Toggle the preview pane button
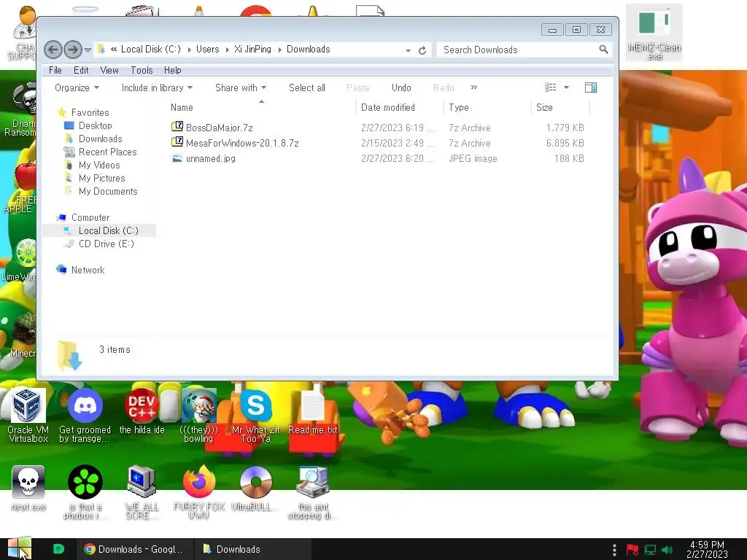747x560 pixels. click(x=591, y=87)
